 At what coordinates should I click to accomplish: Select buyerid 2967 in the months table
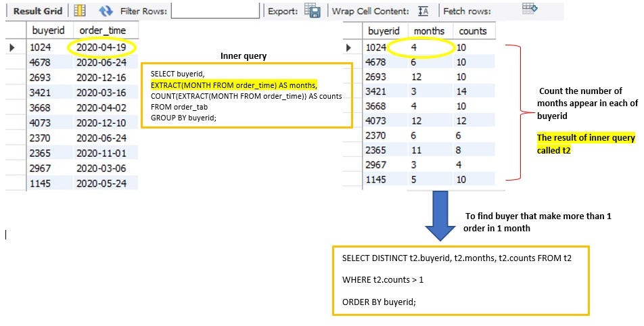376,165
